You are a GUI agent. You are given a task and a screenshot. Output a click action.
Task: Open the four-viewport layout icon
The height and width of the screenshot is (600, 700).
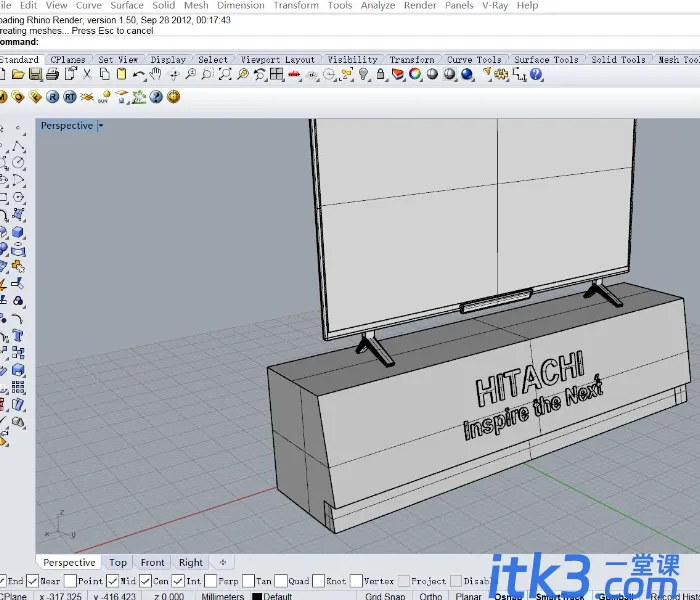[x=277, y=75]
